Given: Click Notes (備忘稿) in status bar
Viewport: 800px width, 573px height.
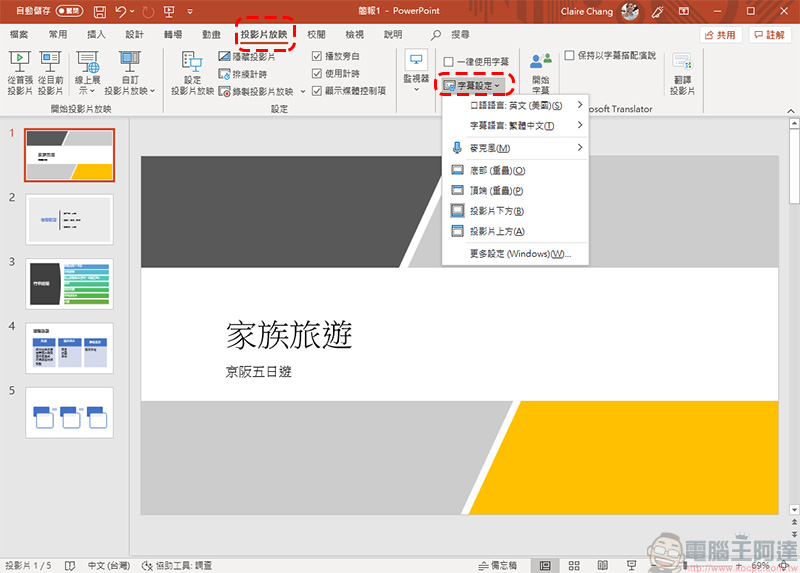Looking at the screenshot, I should pyautogui.click(x=497, y=565).
